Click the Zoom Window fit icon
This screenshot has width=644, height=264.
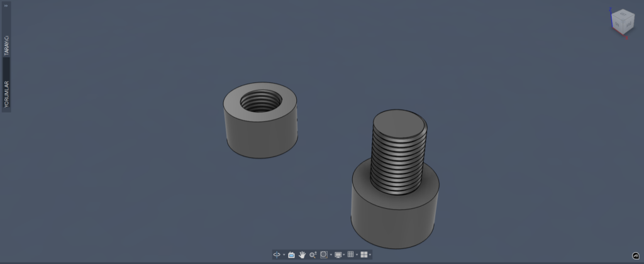[323, 255]
